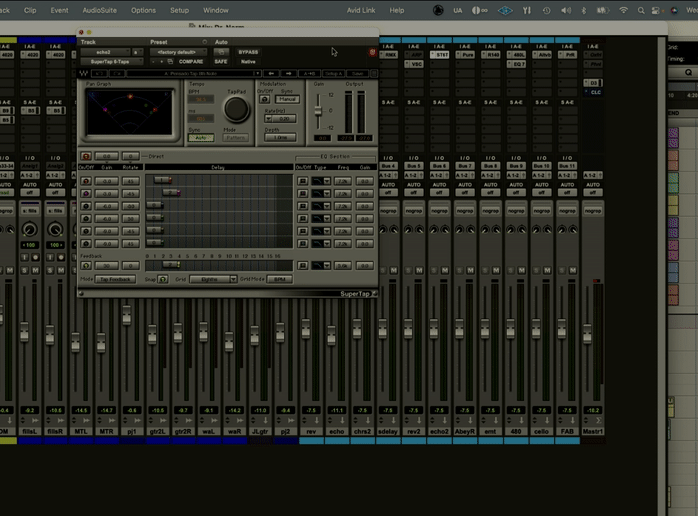Toggle the Direct signal on/off button
This screenshot has height=516, width=698.
pos(86,156)
